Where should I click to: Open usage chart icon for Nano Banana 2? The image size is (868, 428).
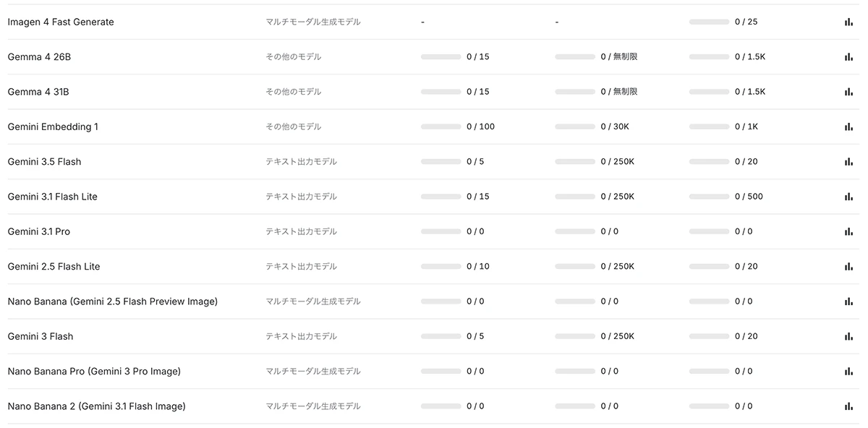(x=848, y=406)
